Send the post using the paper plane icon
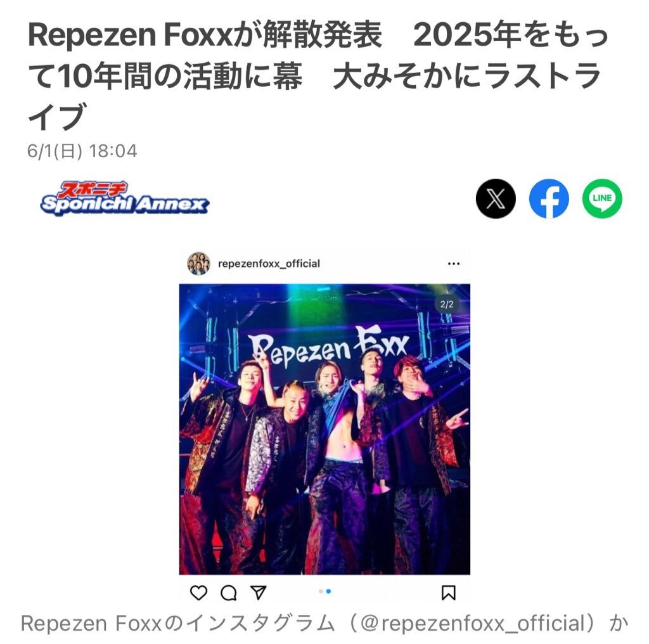The image size is (649, 644). tap(259, 593)
